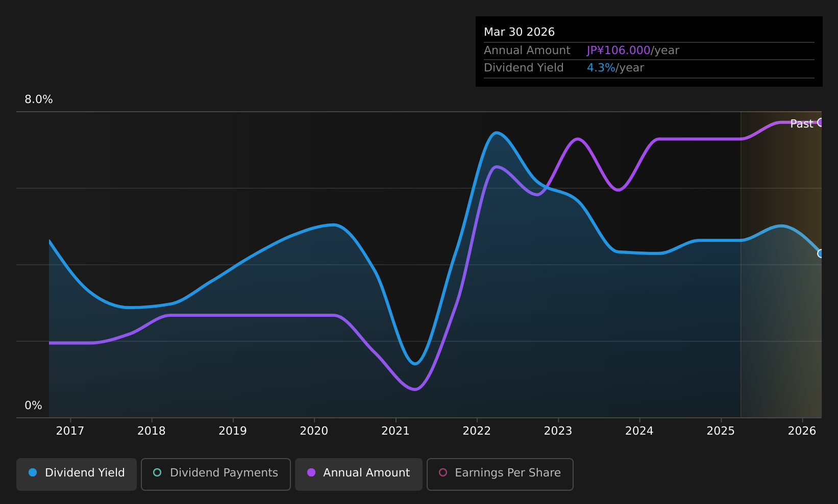
Task: Enable the Earnings Per Share series
Action: [x=500, y=474]
